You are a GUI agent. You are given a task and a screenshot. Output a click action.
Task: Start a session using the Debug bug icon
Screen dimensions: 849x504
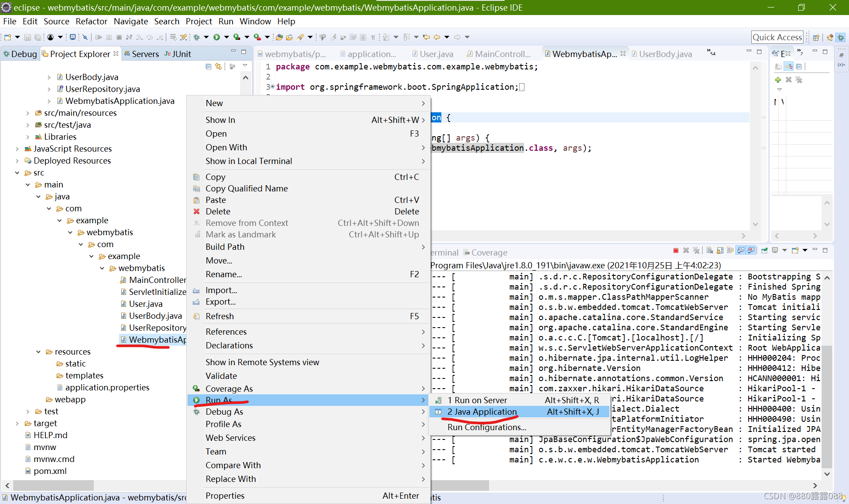tap(197, 37)
